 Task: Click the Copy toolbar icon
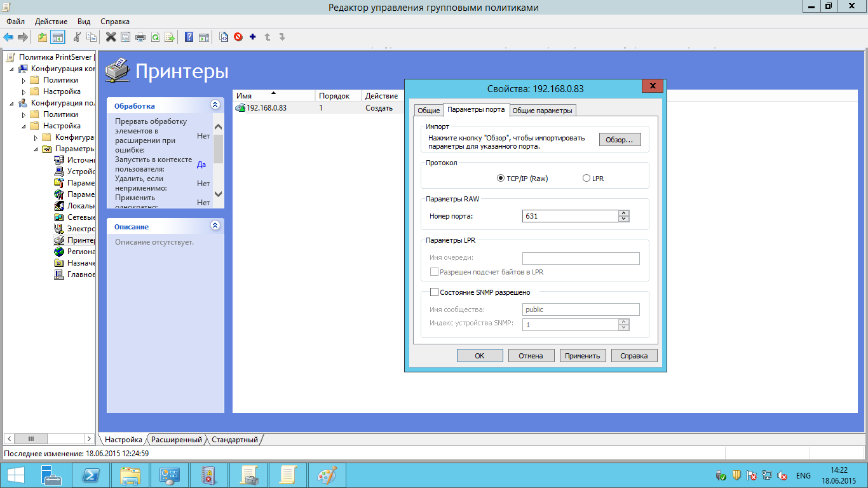click(92, 37)
